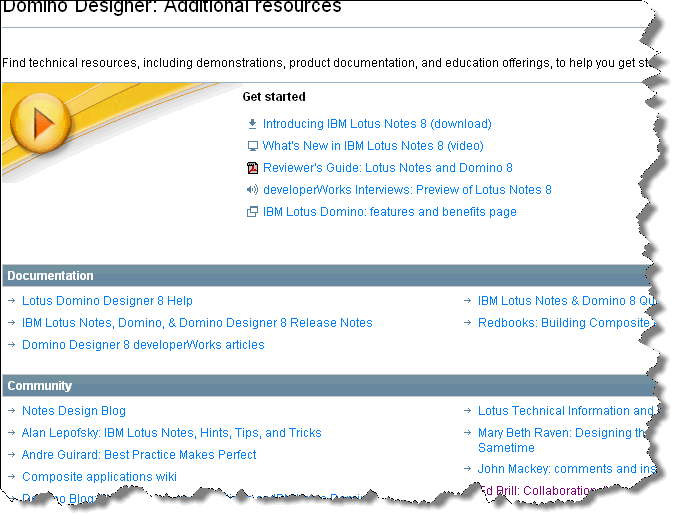The image size is (673, 515).
Task: Click the arrow bullet beside IBM Lotus Notes & Domino 8 link
Action: [467, 301]
